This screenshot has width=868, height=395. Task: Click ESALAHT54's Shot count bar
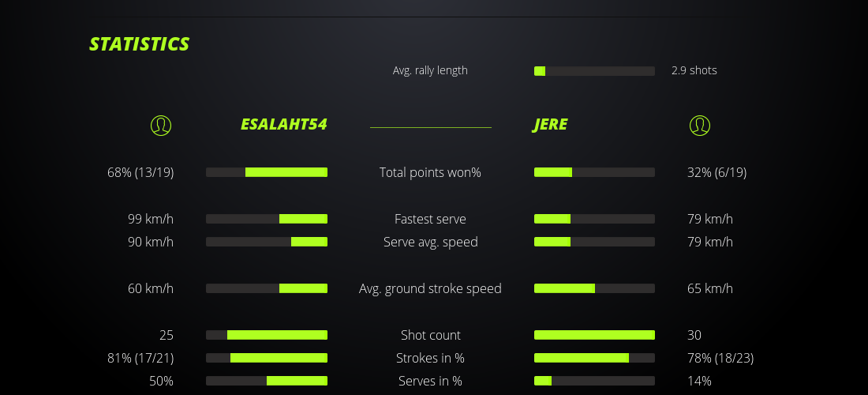click(267, 335)
